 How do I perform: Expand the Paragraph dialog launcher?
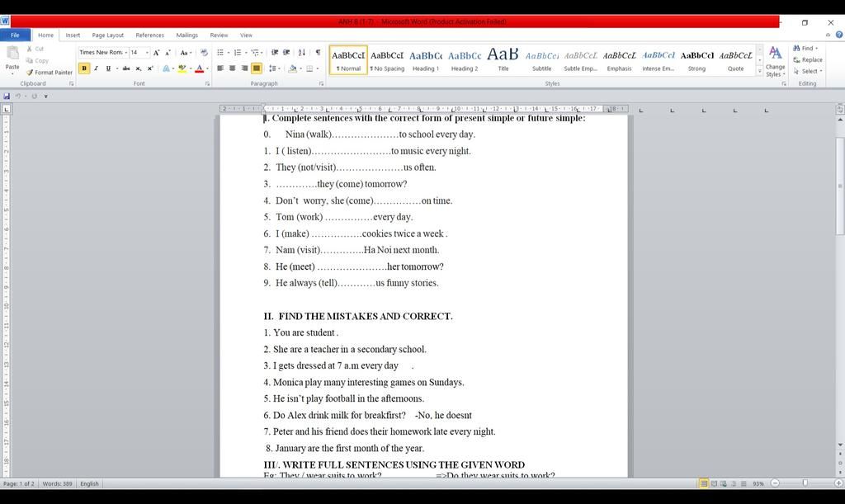(321, 83)
